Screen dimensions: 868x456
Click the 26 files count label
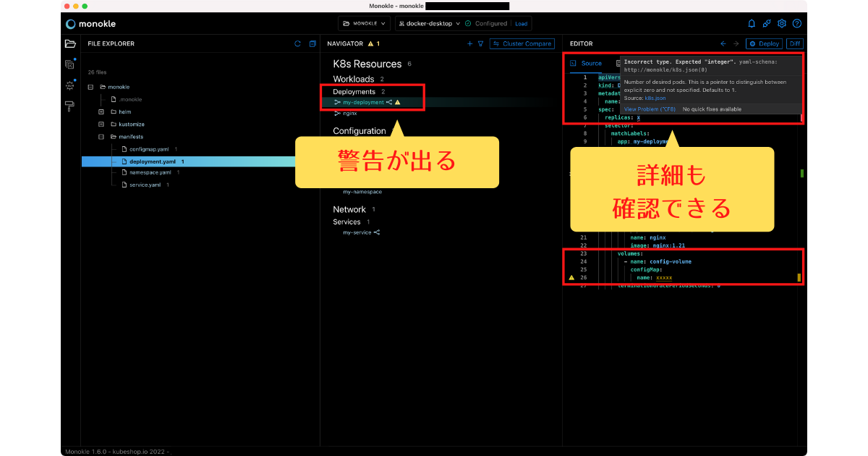[x=97, y=72]
